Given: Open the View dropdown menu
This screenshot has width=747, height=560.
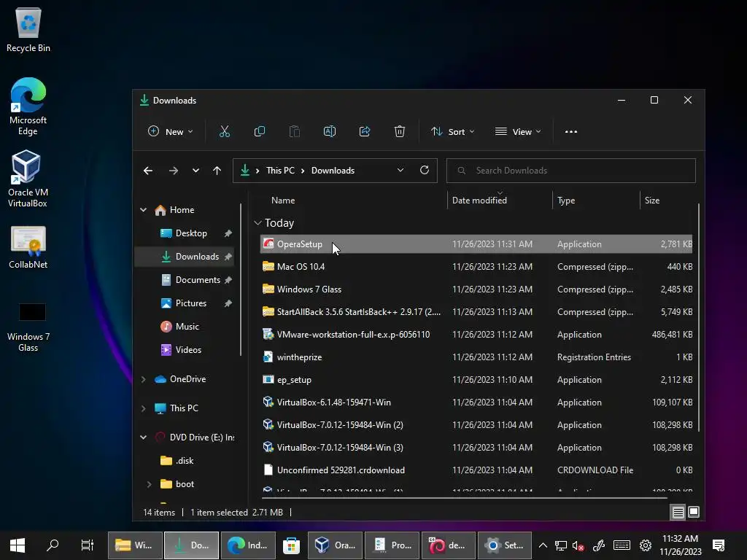Looking at the screenshot, I should (518, 131).
